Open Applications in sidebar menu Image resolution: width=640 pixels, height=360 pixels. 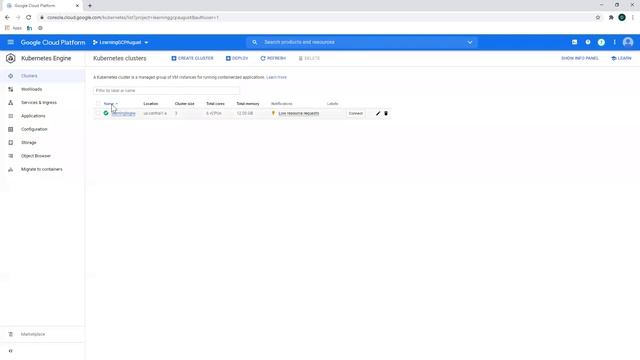33,116
